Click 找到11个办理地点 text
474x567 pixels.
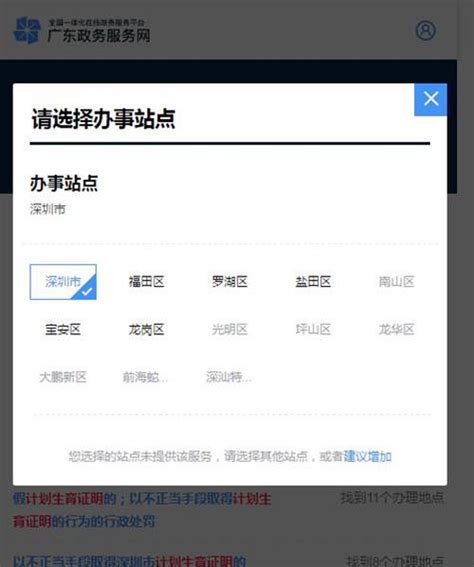392,498
